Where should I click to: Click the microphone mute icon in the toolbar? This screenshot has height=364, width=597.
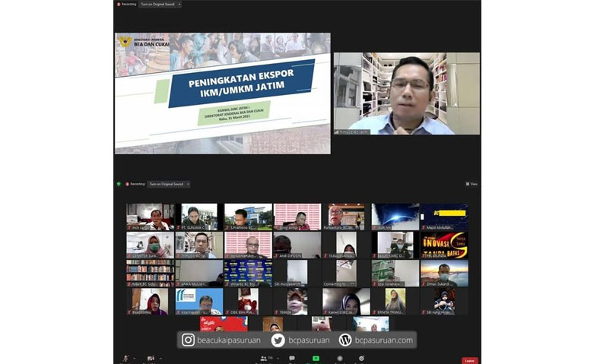pyautogui.click(x=125, y=357)
